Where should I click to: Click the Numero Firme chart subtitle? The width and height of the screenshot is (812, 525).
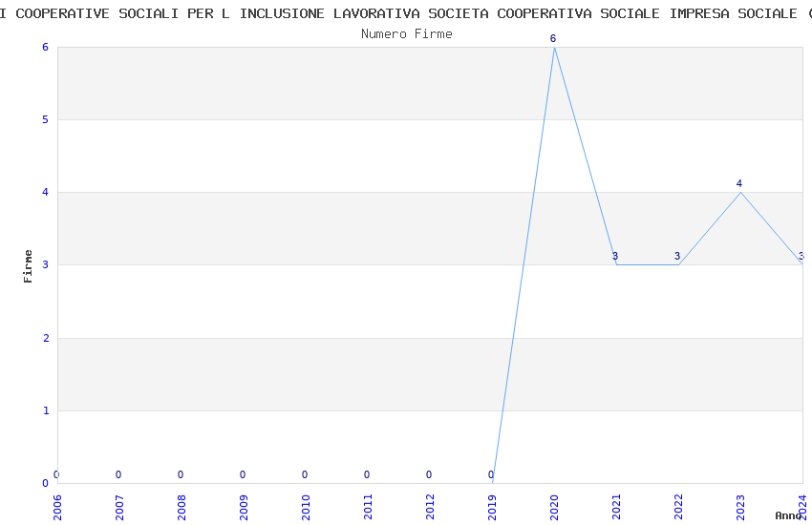(407, 33)
